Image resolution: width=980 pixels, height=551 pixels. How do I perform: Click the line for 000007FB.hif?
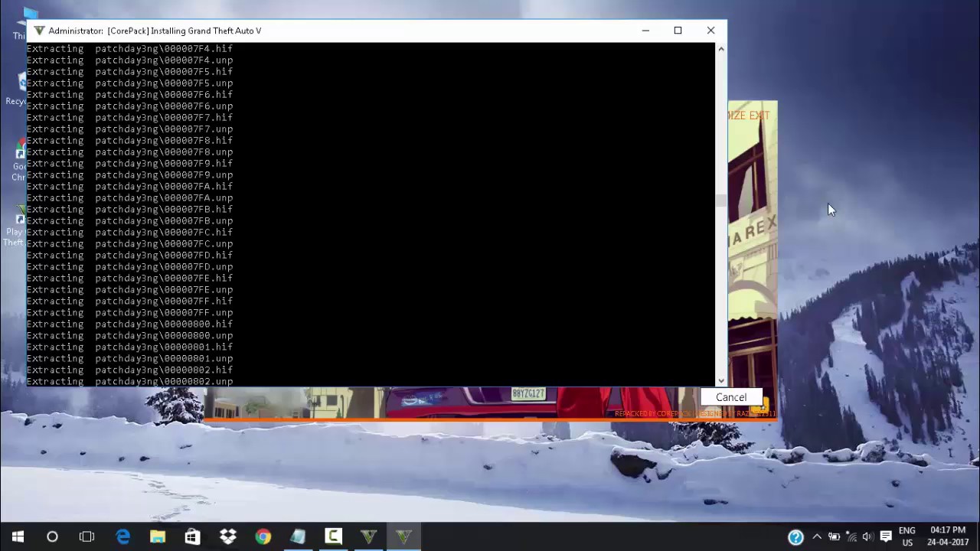click(x=130, y=210)
